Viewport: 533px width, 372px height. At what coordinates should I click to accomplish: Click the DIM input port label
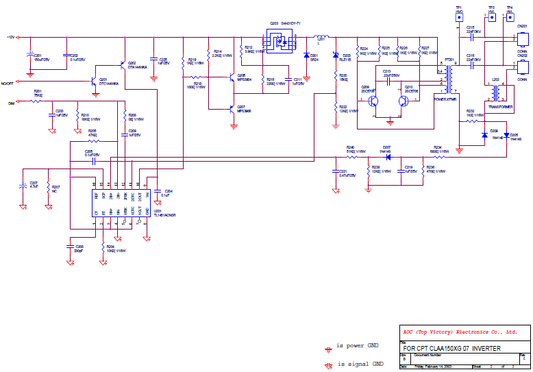(11, 103)
